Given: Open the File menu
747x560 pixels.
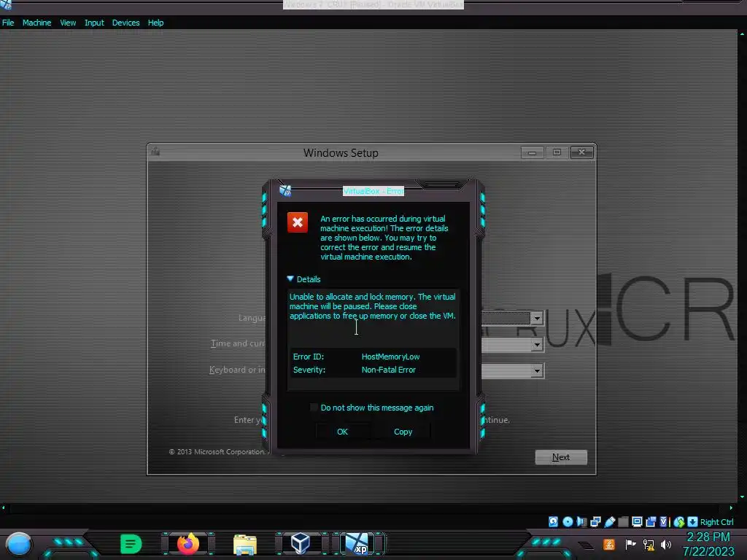Looking at the screenshot, I should 8,23.
